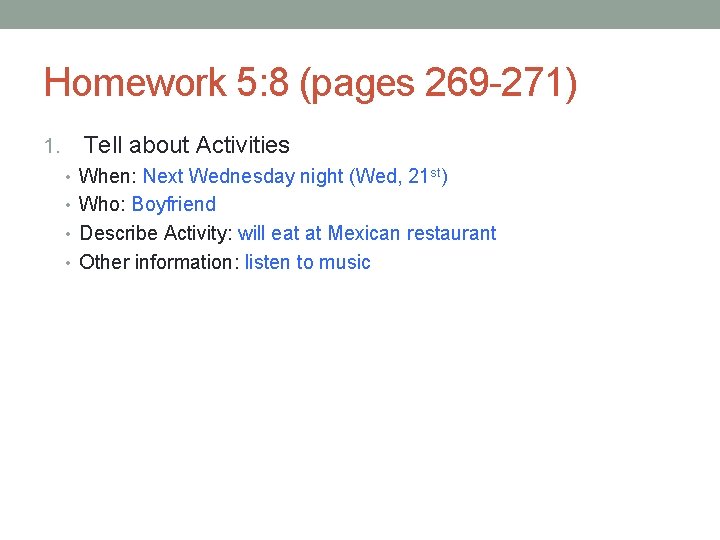The image size is (720, 540).
Task: Click the list number '1.'
Action: click(52, 146)
